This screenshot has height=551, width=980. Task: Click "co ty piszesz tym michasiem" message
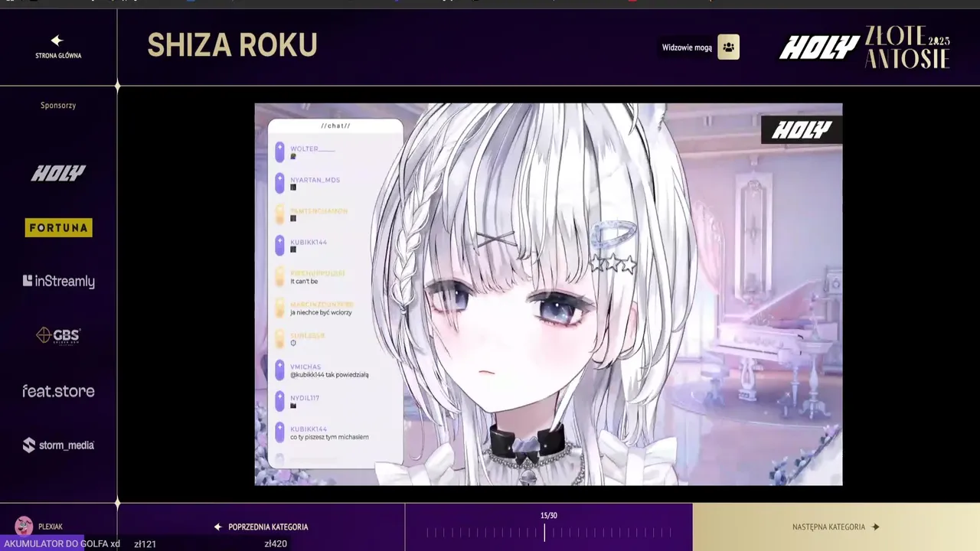(x=329, y=437)
